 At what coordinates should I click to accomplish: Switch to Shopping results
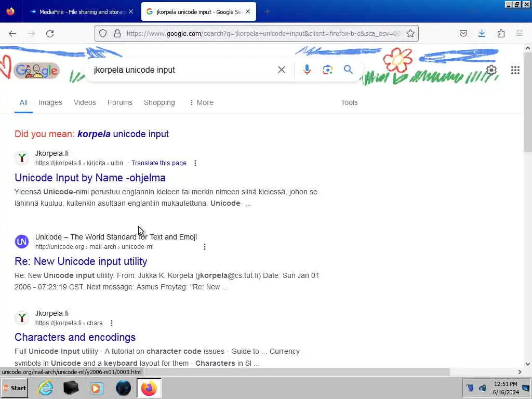pyautogui.click(x=159, y=102)
